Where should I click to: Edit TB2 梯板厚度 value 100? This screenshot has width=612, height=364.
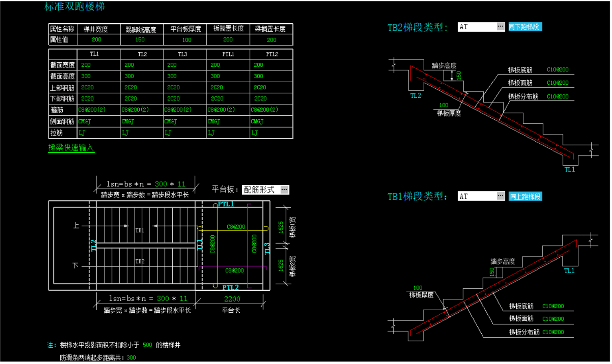(x=443, y=105)
